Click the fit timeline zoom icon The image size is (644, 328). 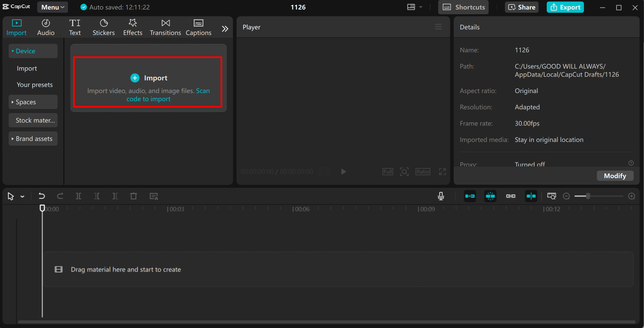coord(552,196)
